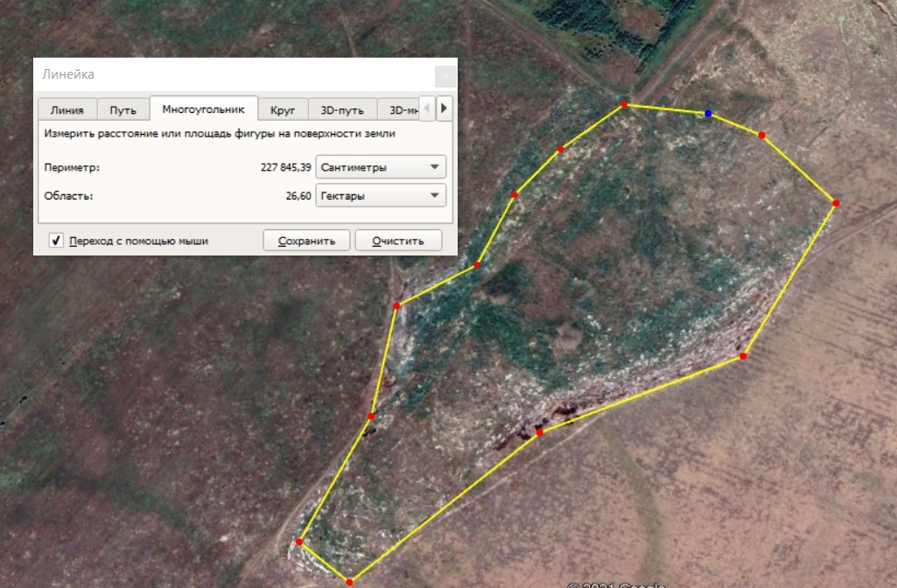Toggle the Переход с помощью мыши checkbox
897x588 pixels.
(x=55, y=241)
